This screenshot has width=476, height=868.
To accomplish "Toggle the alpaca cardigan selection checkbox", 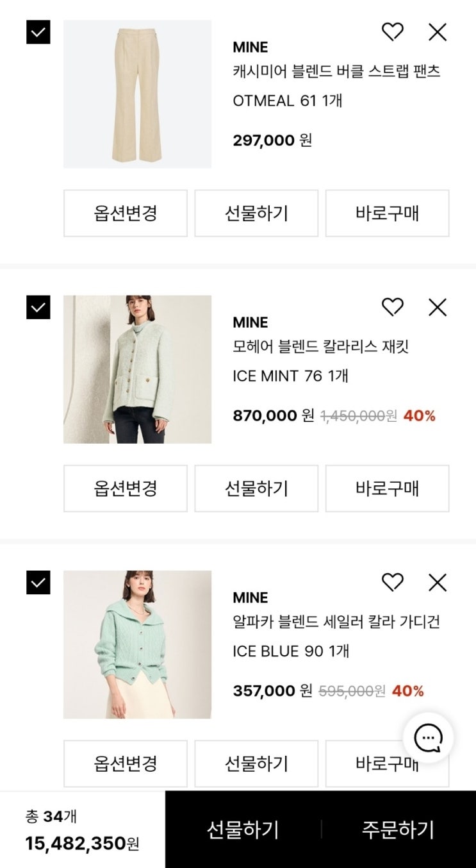I will pos(38,583).
